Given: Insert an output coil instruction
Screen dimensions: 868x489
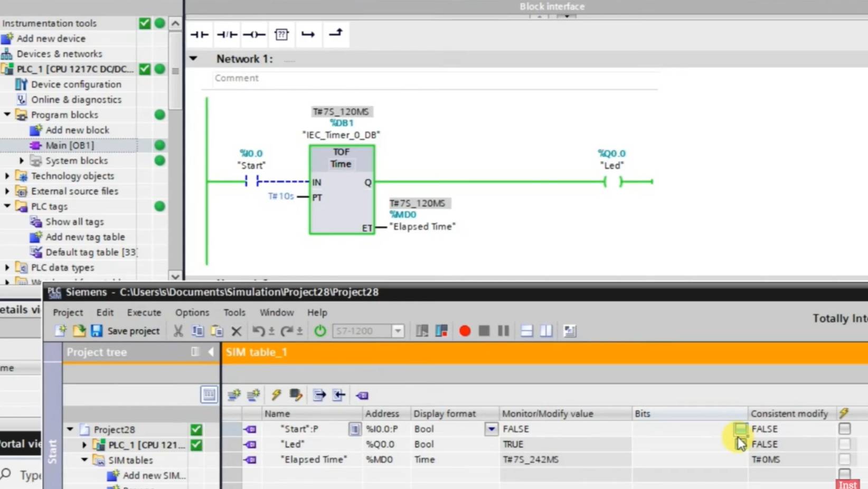Looking at the screenshot, I should tap(254, 35).
